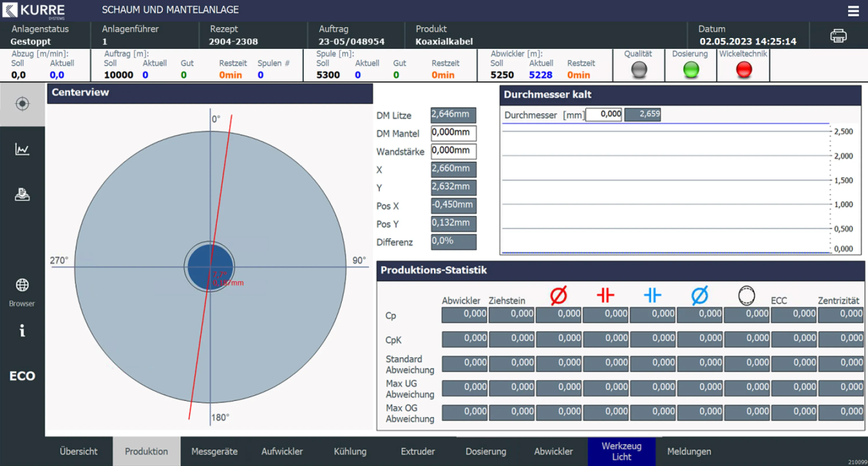Click the DM Mantel input field
The width and height of the screenshot is (868, 466).
(453, 133)
